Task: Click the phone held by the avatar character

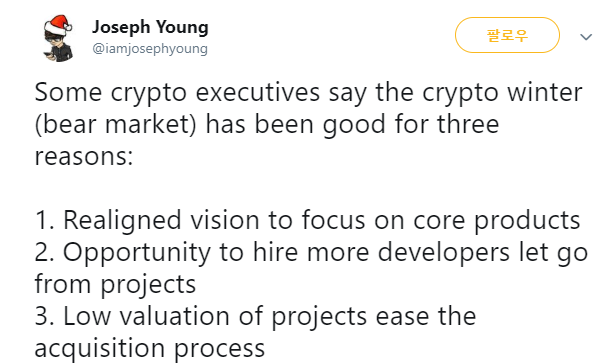Action: [48, 56]
